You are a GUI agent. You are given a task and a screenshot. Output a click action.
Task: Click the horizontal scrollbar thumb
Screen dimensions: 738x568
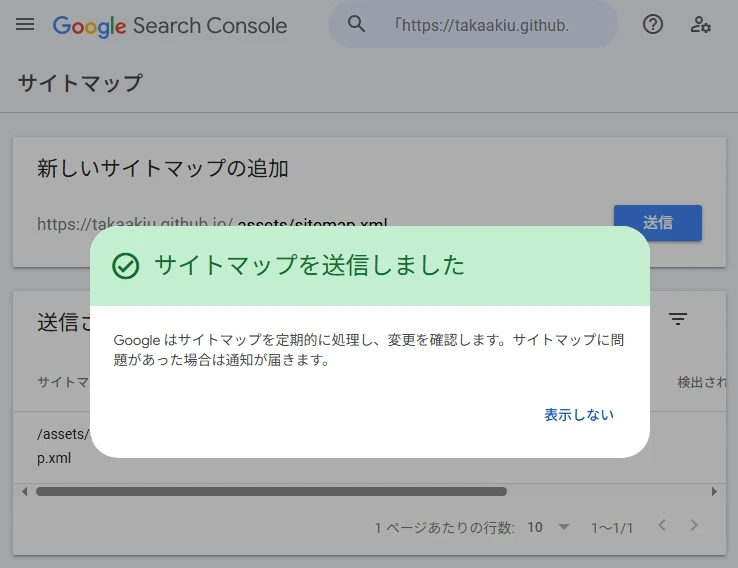click(271, 492)
